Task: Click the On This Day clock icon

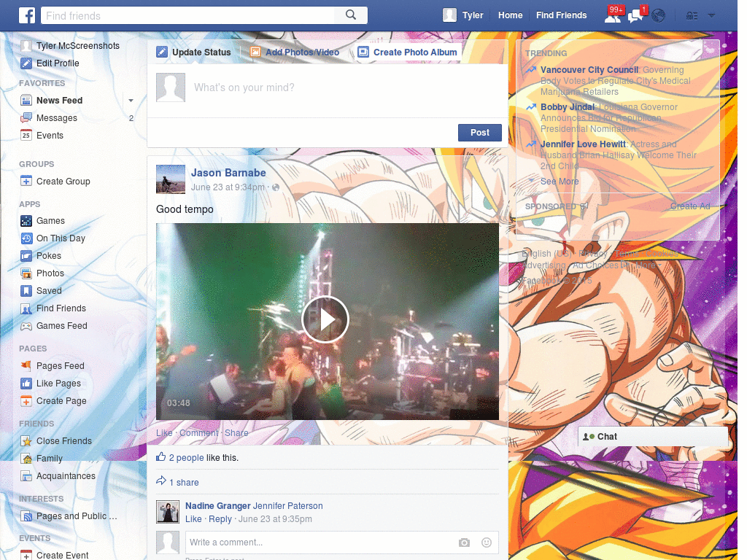Action: tap(26, 238)
